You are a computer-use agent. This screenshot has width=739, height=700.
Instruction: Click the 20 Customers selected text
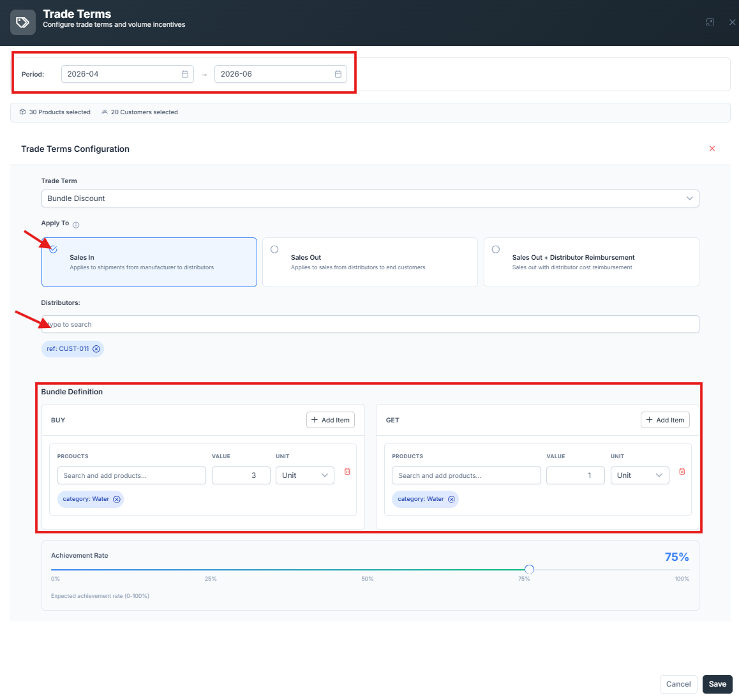tap(144, 112)
